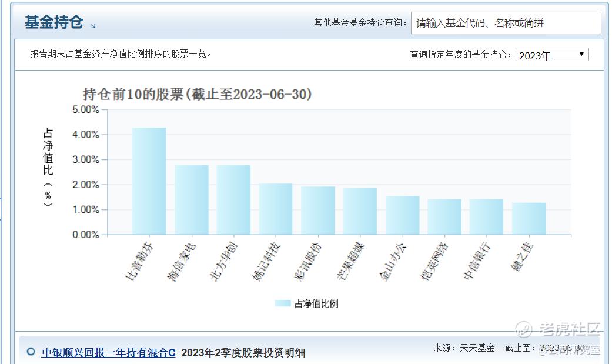
Task: Click the 芒果超媒 axis label
Action: [x=350, y=261]
